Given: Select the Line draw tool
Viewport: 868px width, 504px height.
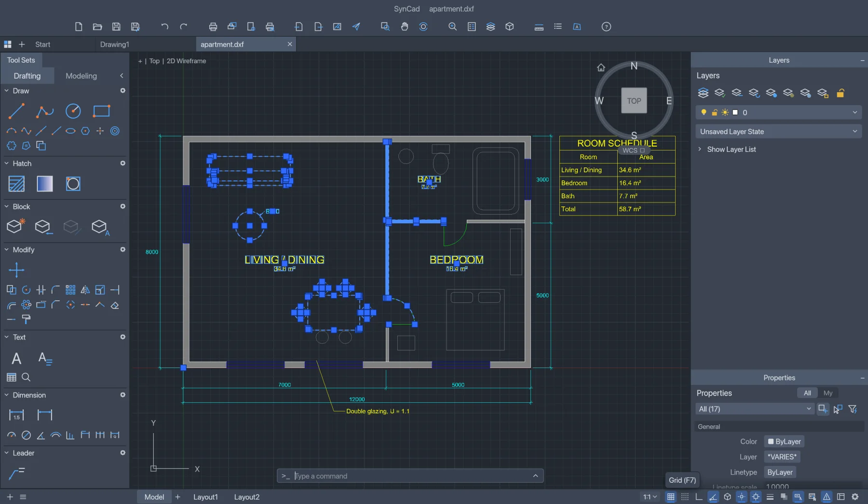Looking at the screenshot, I should 16,111.
